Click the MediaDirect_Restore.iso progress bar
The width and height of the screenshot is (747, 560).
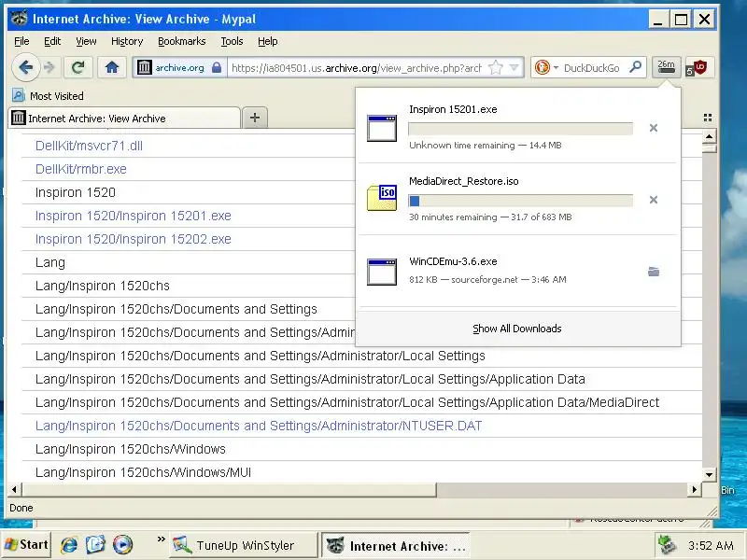[x=521, y=201]
